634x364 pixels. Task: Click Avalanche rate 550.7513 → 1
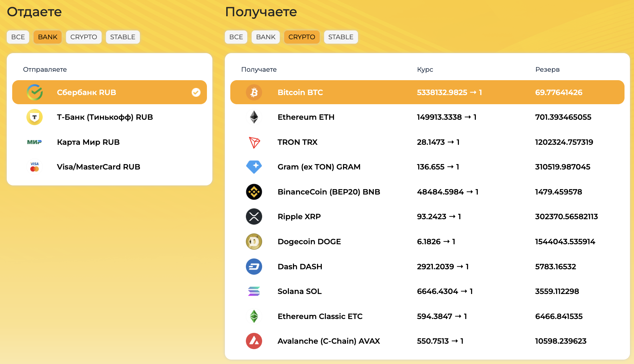pos(440,341)
